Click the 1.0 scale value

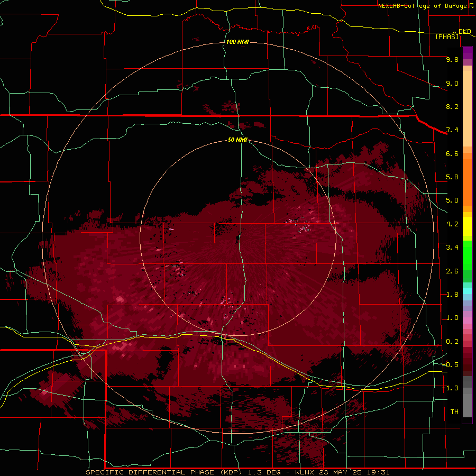452,318
